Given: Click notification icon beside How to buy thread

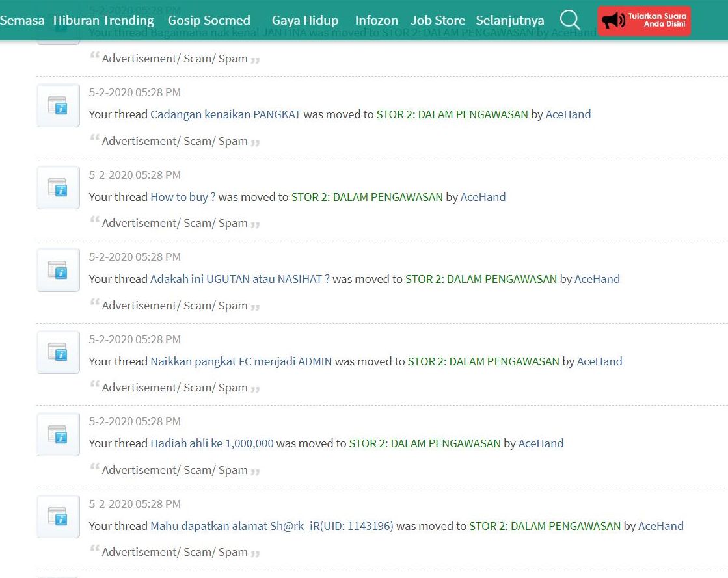Looking at the screenshot, I should [x=58, y=187].
